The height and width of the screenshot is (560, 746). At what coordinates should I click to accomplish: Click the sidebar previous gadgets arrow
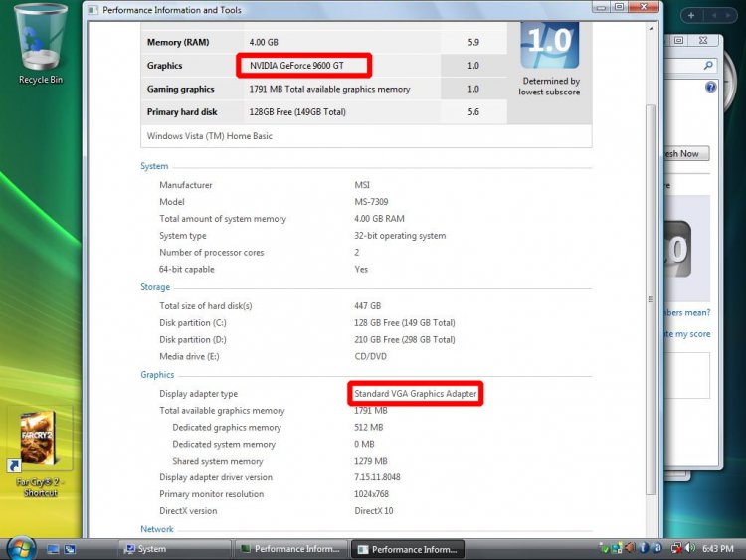[x=713, y=15]
